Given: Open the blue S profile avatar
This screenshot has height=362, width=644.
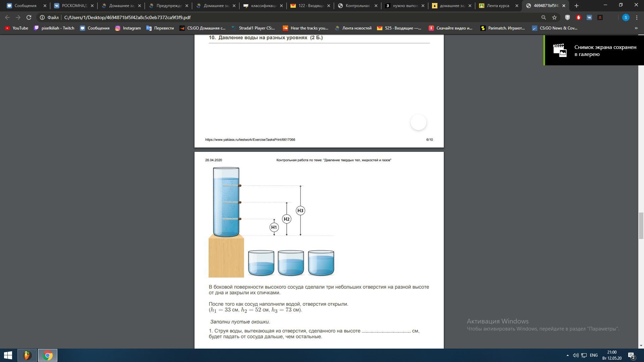Looking at the screenshot, I should point(626,17).
